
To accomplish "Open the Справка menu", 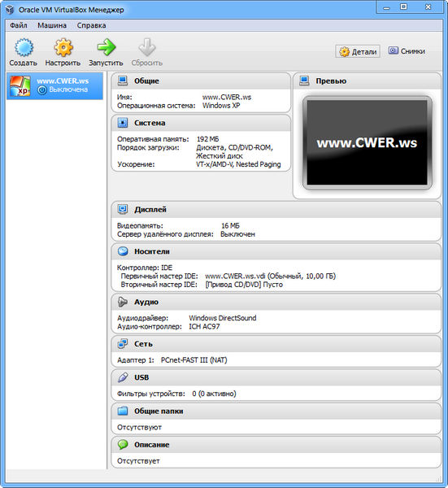I will 91,25.
